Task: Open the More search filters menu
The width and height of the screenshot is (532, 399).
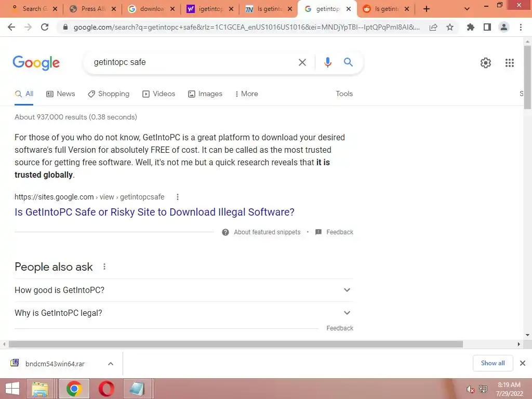Action: (247, 94)
